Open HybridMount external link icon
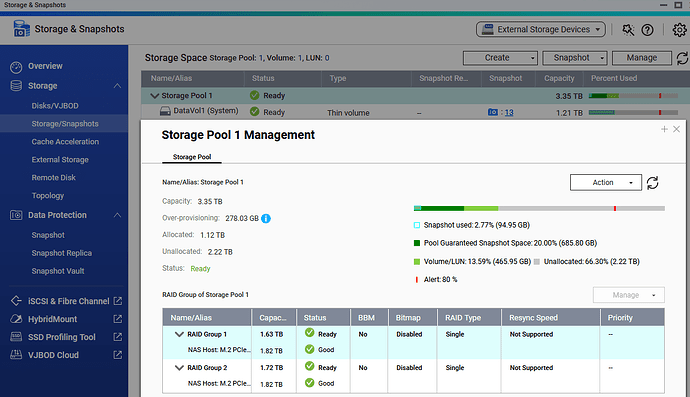 [117, 319]
